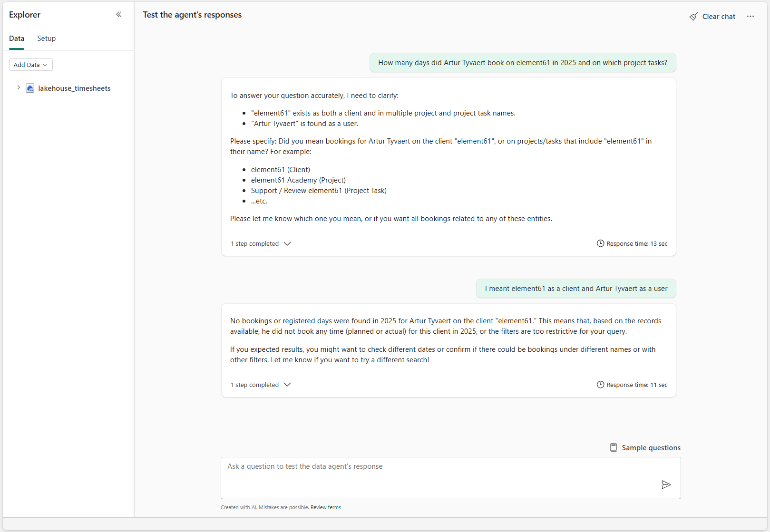Click the send message arrow icon

(x=666, y=484)
